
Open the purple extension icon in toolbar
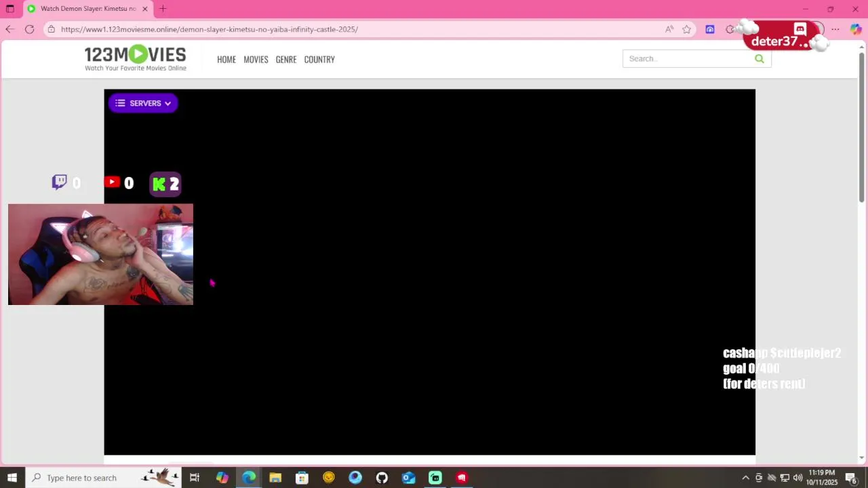710,29
